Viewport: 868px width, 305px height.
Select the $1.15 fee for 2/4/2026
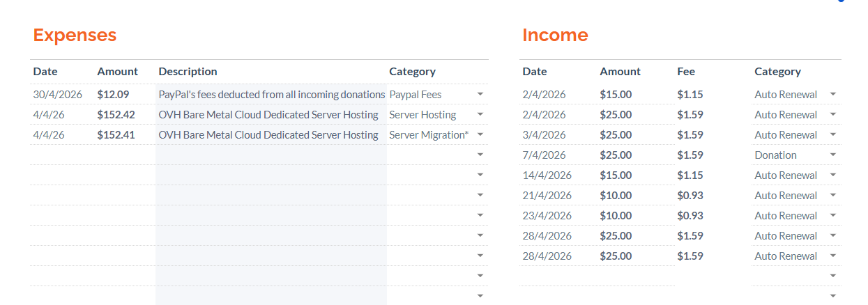coord(690,94)
